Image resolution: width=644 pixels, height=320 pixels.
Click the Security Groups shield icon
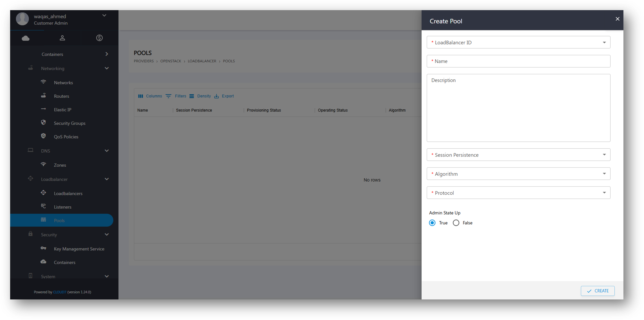click(x=43, y=122)
